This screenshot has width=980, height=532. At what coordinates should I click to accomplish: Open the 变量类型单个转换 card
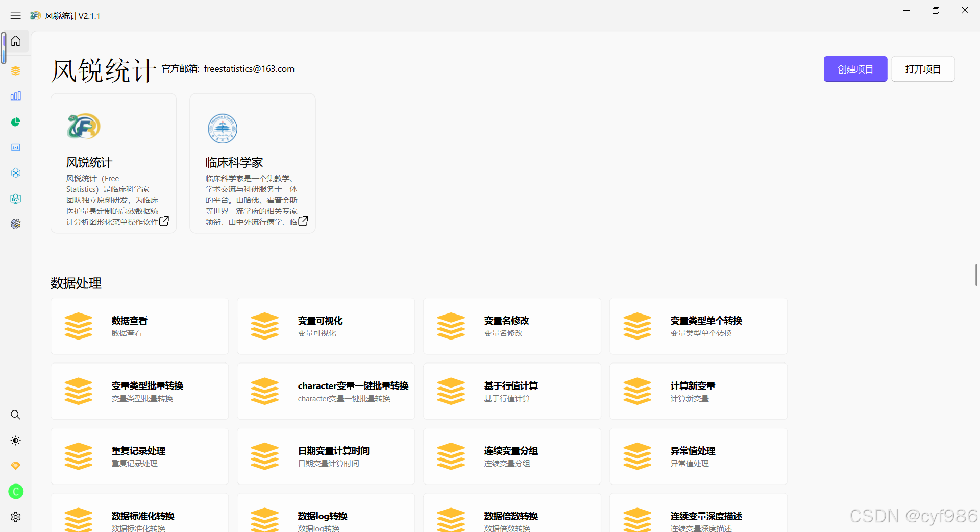698,326
